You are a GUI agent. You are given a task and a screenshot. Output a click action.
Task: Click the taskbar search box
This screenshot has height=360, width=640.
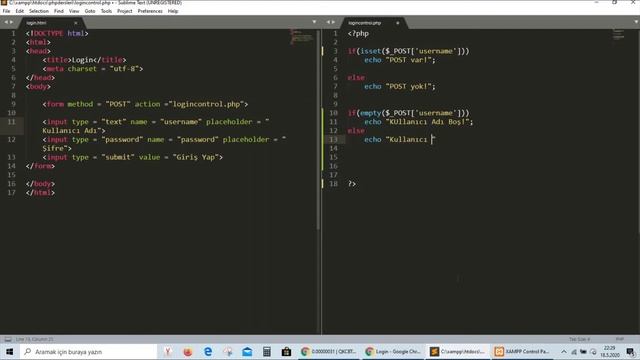(x=88, y=351)
